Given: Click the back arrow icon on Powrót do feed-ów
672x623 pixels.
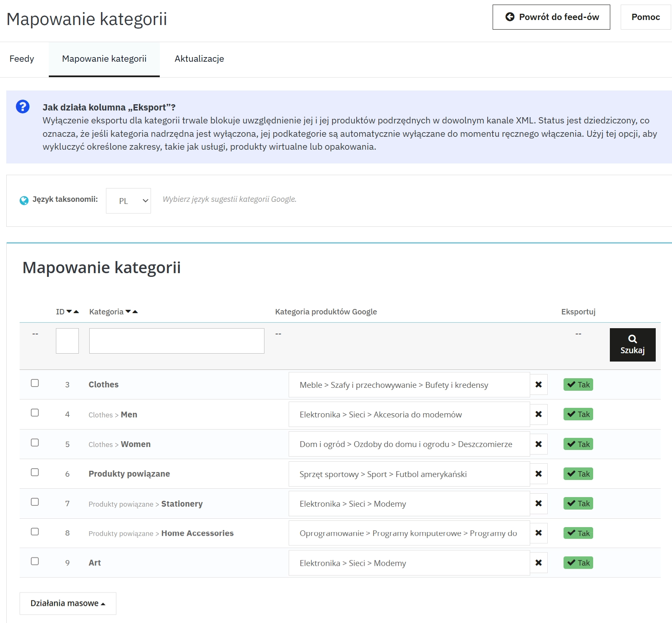Looking at the screenshot, I should (509, 17).
